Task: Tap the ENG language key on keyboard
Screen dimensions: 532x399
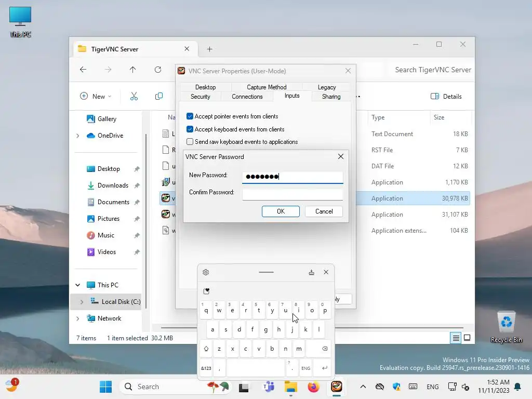Action: click(305, 368)
